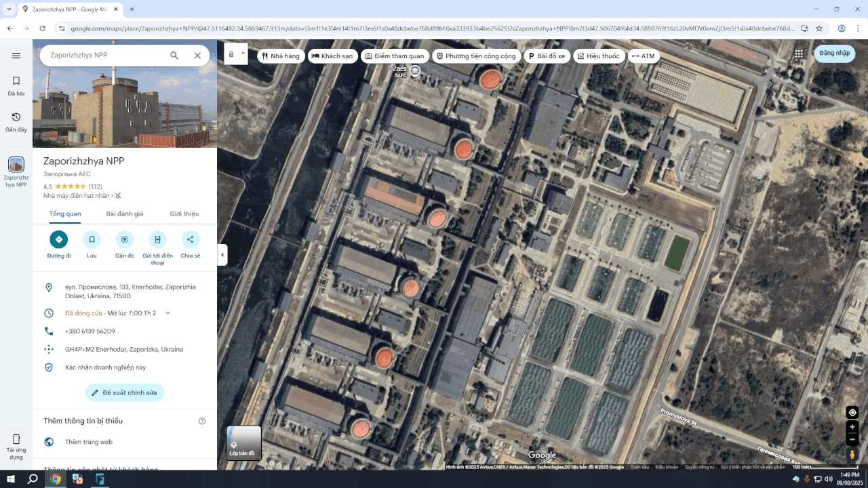
Task: Switch to the Giới thiệu tab
Action: click(x=184, y=213)
